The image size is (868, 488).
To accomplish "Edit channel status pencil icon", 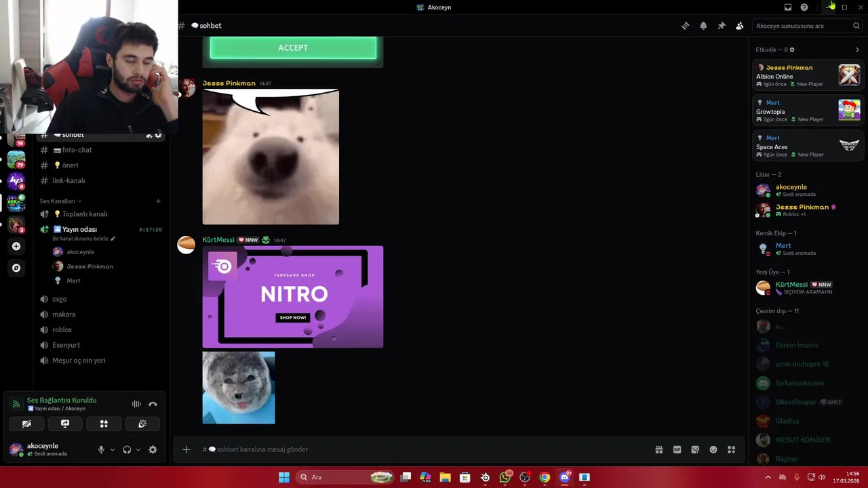I will tap(113, 239).
